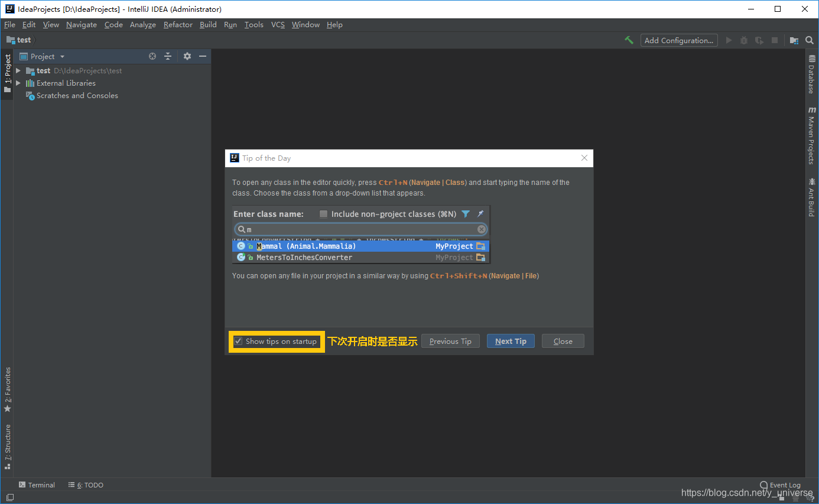The width and height of the screenshot is (819, 504).
Task: Open the File menu
Action: [x=9, y=25]
